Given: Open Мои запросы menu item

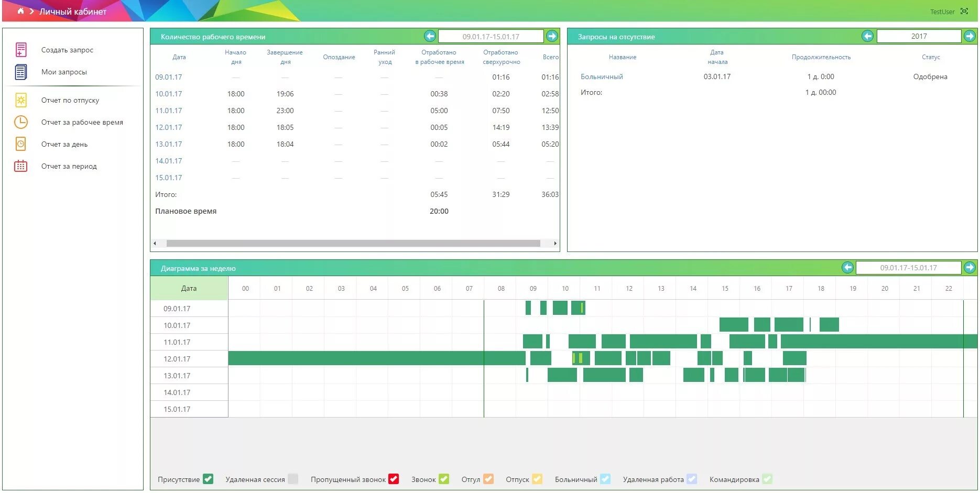Looking at the screenshot, I should pyautogui.click(x=64, y=72).
